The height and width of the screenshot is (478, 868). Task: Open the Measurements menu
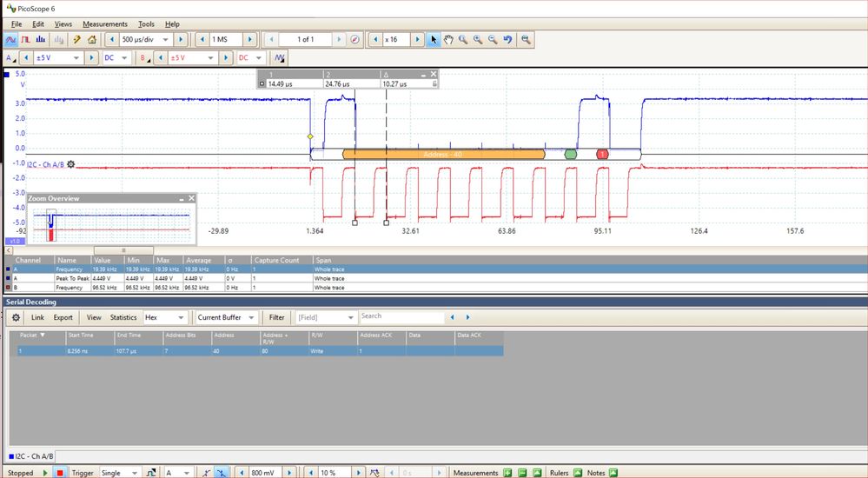pos(105,23)
